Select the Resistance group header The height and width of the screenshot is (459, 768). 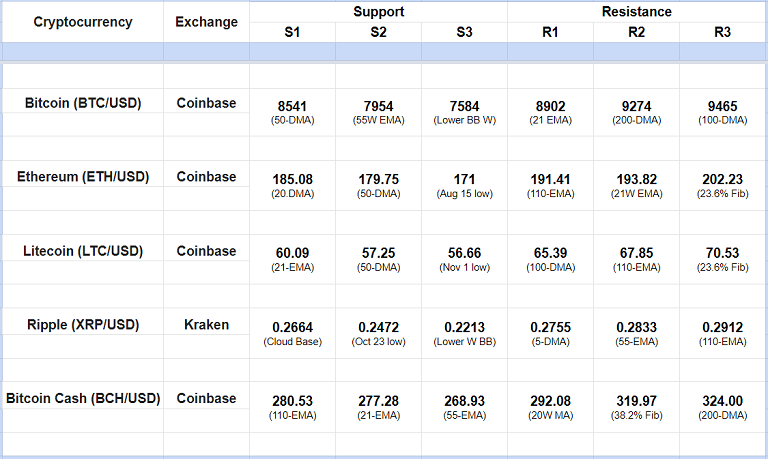pos(636,12)
